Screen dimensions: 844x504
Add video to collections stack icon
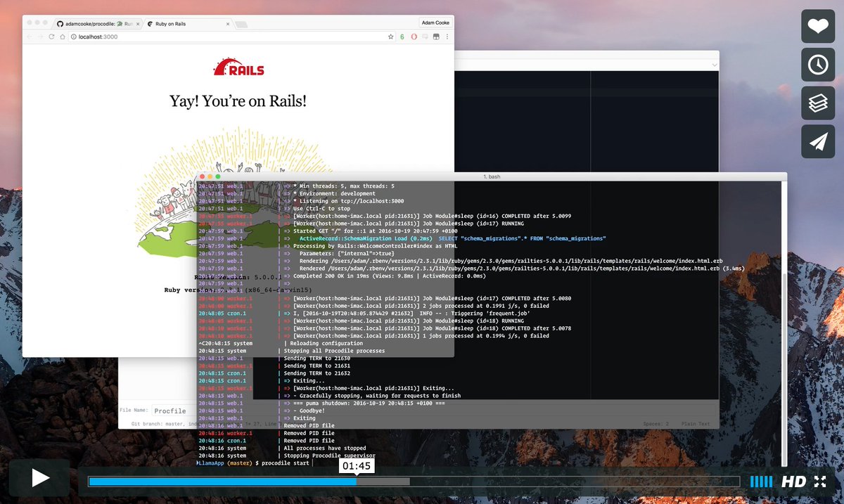coord(818,103)
